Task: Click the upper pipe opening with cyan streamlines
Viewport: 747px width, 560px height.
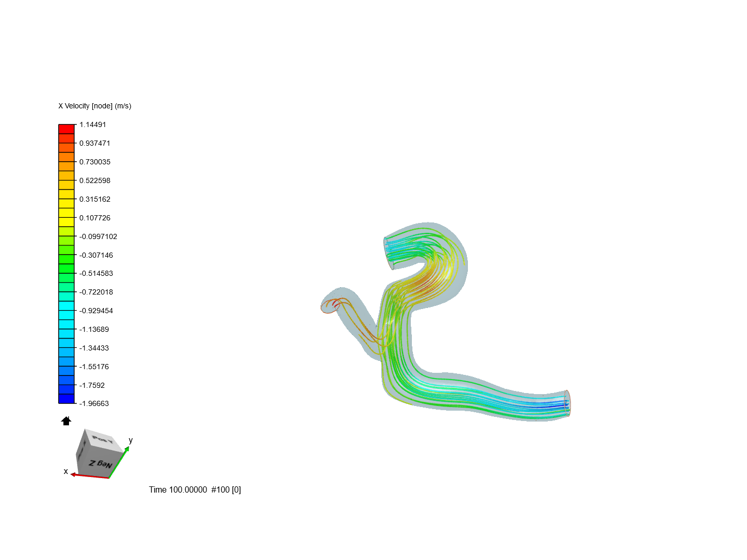Action: (x=389, y=253)
